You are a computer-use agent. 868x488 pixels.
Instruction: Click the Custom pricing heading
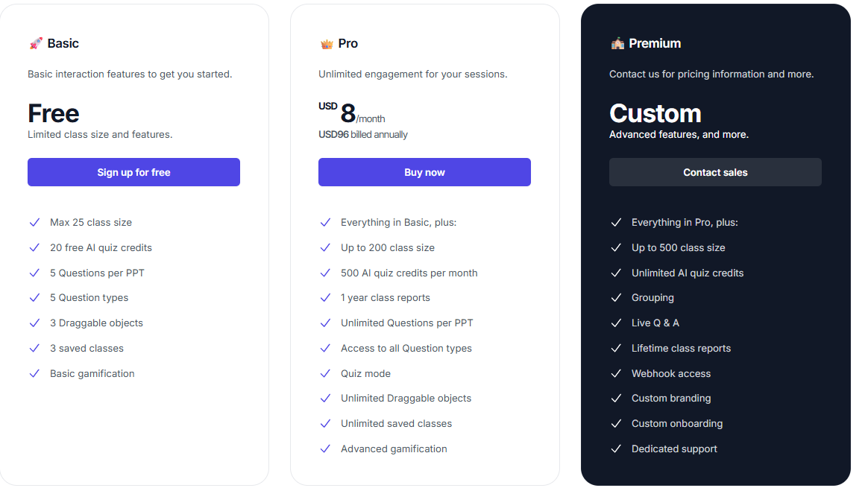pyautogui.click(x=655, y=113)
